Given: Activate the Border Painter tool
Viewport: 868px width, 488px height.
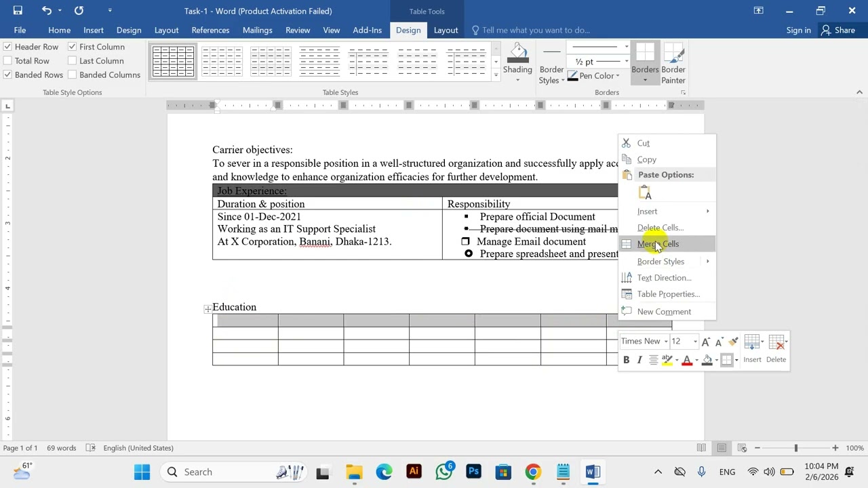Looking at the screenshot, I should [673, 63].
